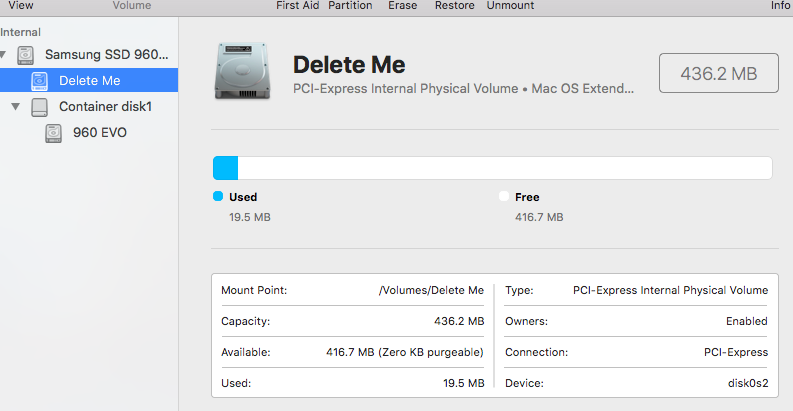Image resolution: width=793 pixels, height=411 pixels.
Task: Click the Delete Me volume icon in sidebar
Action: click(39, 81)
